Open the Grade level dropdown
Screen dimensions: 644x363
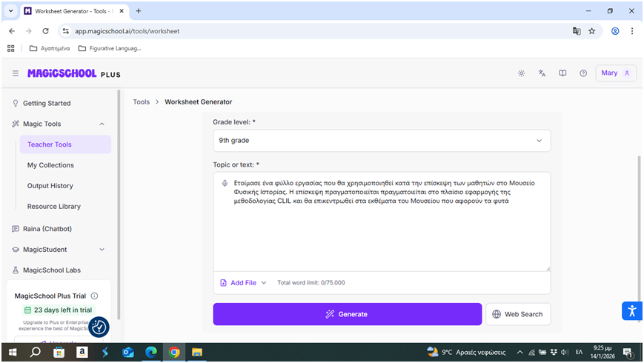point(382,140)
